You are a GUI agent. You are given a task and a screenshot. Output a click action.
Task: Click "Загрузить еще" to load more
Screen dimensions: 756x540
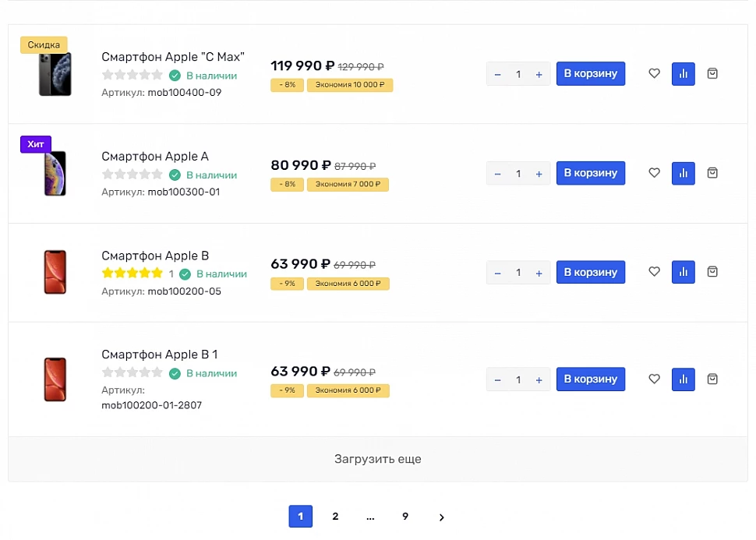pyautogui.click(x=378, y=459)
